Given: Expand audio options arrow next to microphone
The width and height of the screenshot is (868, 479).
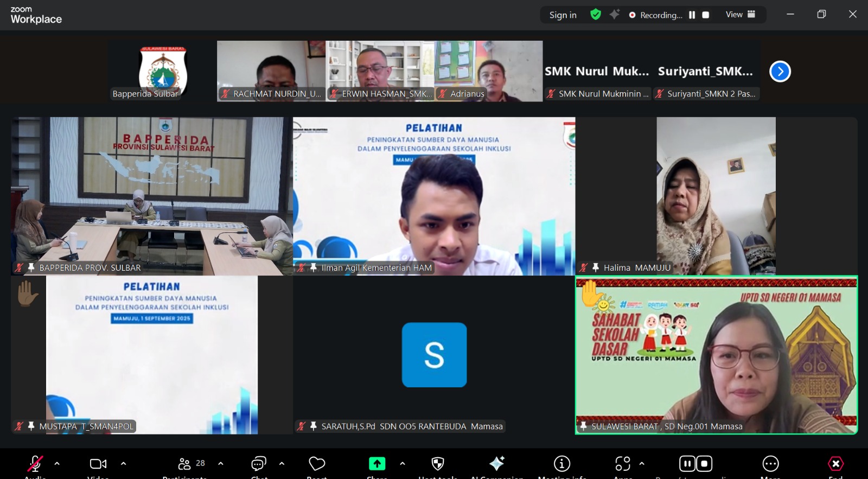Looking at the screenshot, I should pos(57,464).
